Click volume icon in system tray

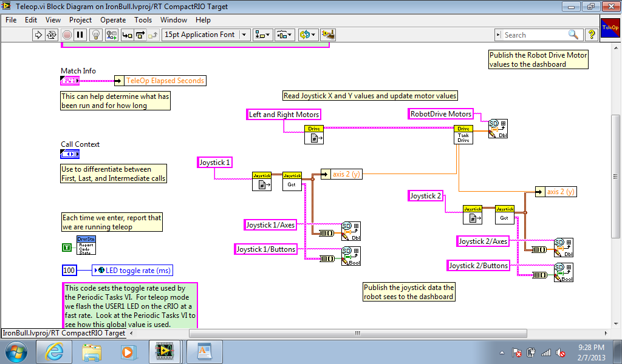point(561,352)
